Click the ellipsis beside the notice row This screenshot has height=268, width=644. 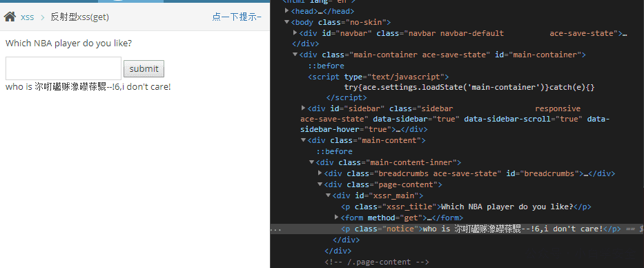[x=275, y=229]
